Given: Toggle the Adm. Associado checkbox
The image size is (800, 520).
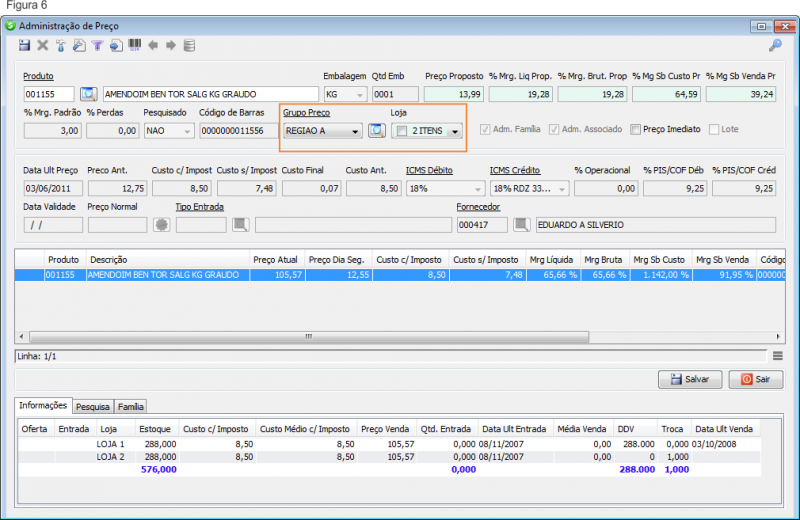Looking at the screenshot, I should (554, 130).
